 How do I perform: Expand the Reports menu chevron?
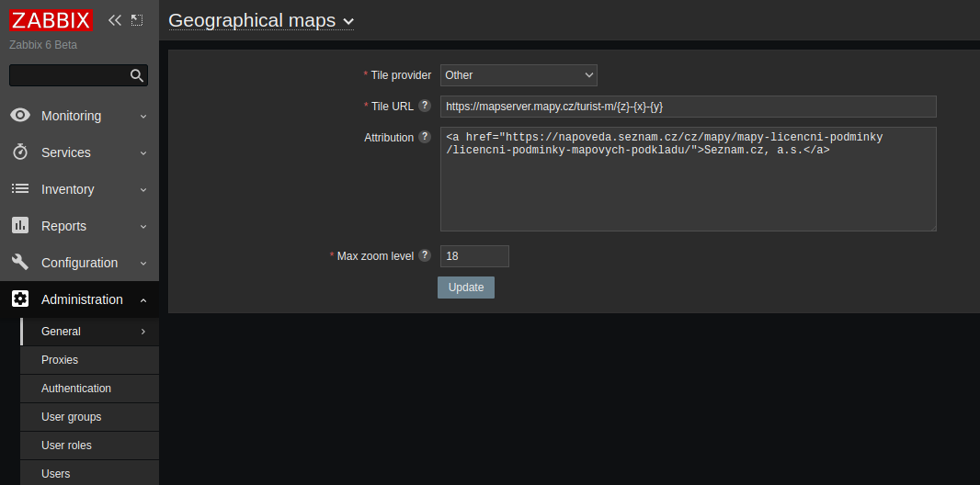pyautogui.click(x=143, y=227)
